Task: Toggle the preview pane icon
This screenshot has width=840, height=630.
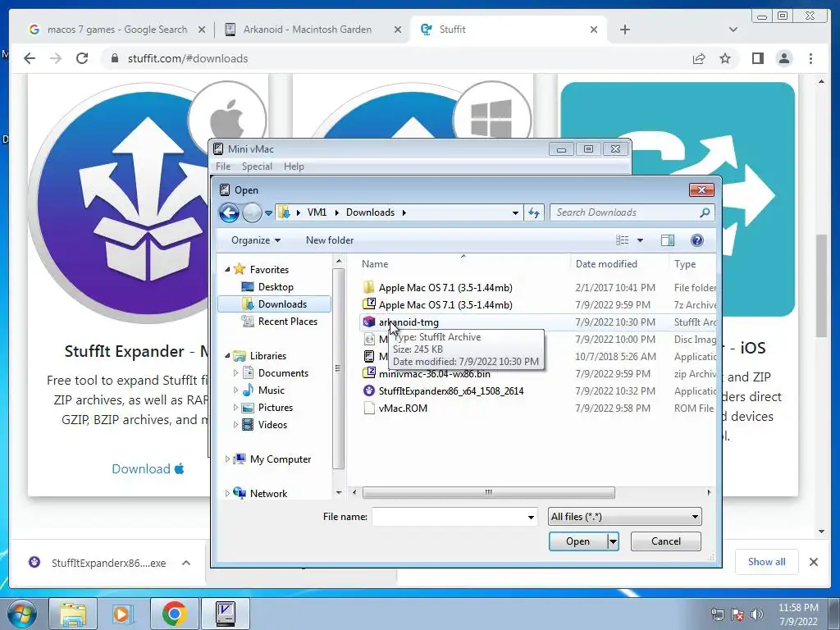Action: pos(668,240)
